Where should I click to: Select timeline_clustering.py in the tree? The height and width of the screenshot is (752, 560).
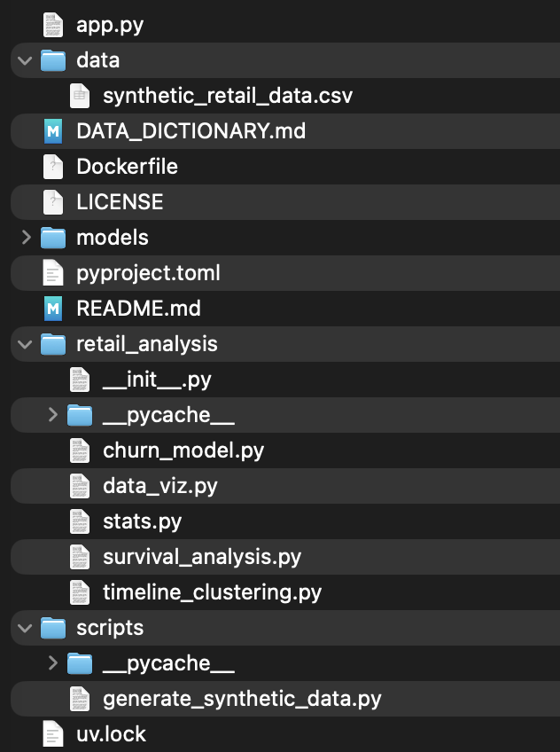211,592
